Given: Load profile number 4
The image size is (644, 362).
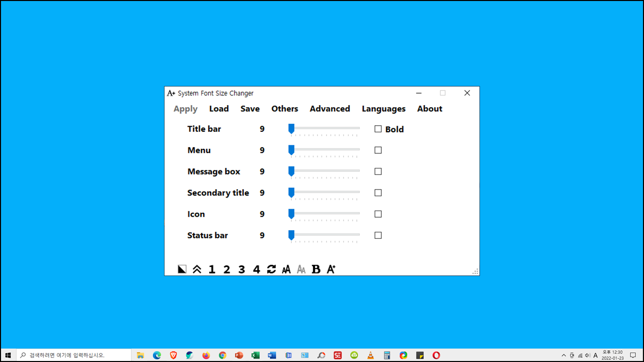Looking at the screenshot, I should pyautogui.click(x=257, y=269).
